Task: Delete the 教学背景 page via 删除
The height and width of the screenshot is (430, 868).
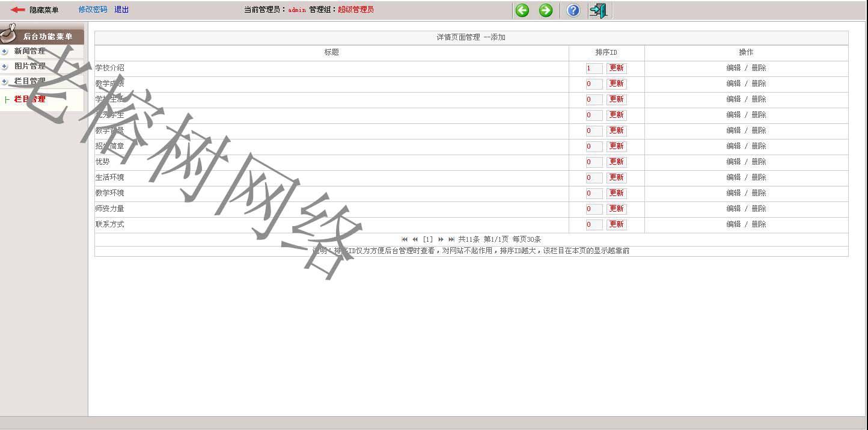Action: pyautogui.click(x=759, y=131)
